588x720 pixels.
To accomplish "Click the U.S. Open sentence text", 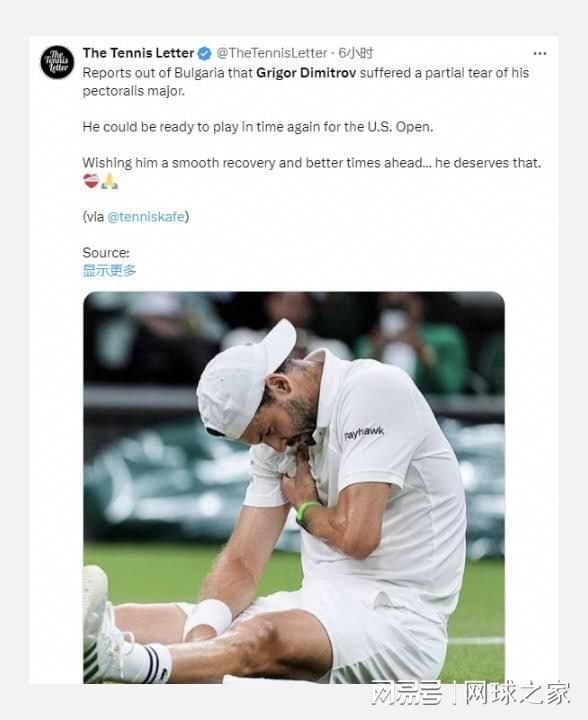I will [258, 127].
